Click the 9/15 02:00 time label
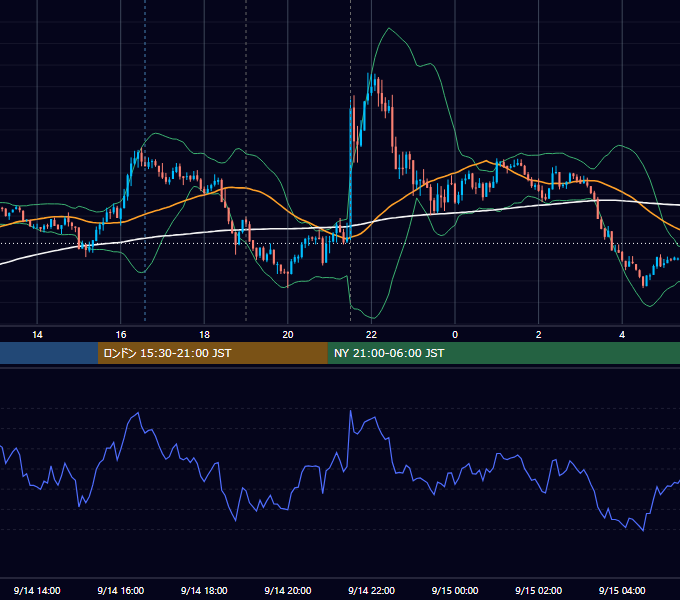The width and height of the screenshot is (680, 600). [539, 590]
